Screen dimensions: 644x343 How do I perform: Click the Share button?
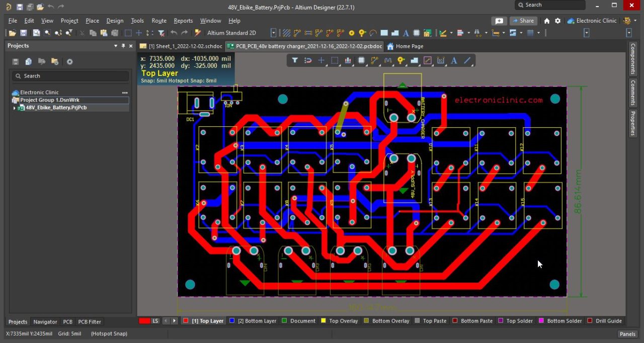523,21
